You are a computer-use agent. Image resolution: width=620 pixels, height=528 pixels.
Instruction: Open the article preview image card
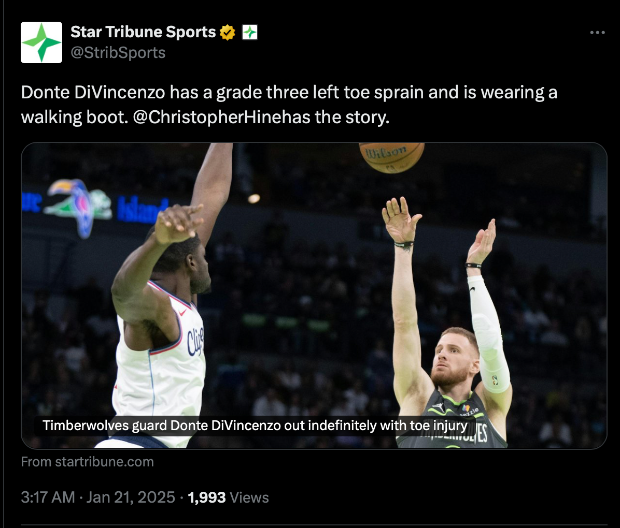pyautogui.click(x=314, y=295)
